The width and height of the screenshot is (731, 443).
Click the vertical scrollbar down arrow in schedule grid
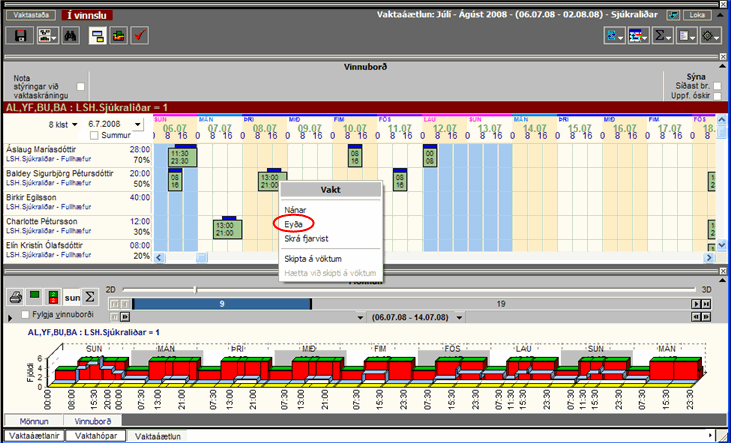(x=722, y=244)
